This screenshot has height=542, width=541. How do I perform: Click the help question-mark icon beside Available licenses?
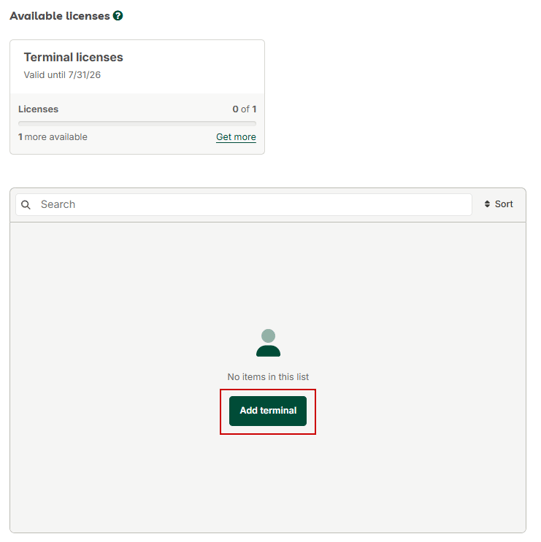(118, 16)
